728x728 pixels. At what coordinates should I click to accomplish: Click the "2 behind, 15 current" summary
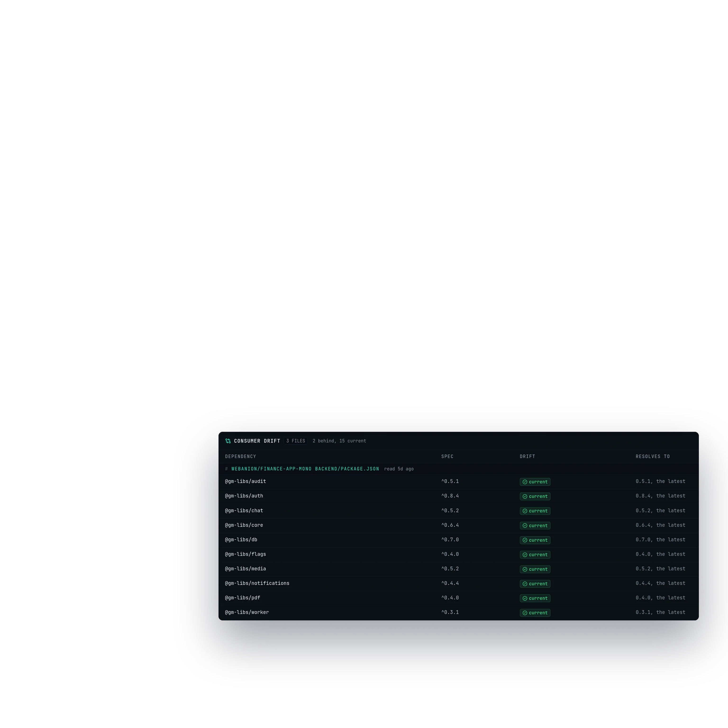coord(339,441)
